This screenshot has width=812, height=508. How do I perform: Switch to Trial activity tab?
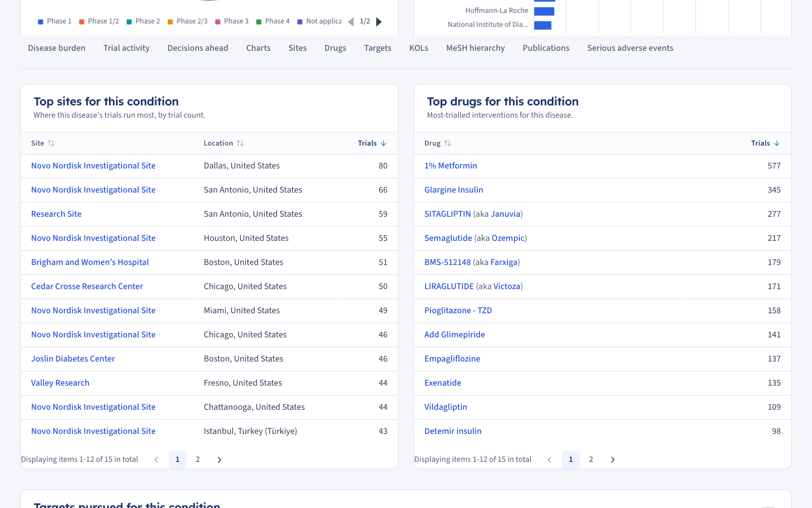pos(126,48)
